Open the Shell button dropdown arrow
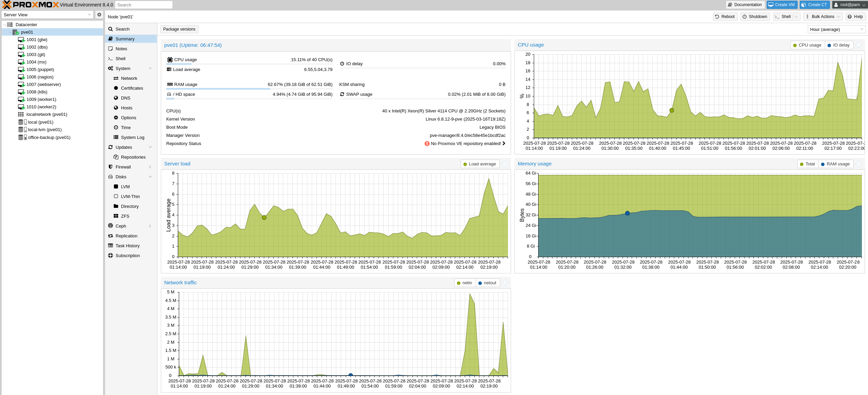This screenshot has width=868, height=395. click(x=796, y=17)
